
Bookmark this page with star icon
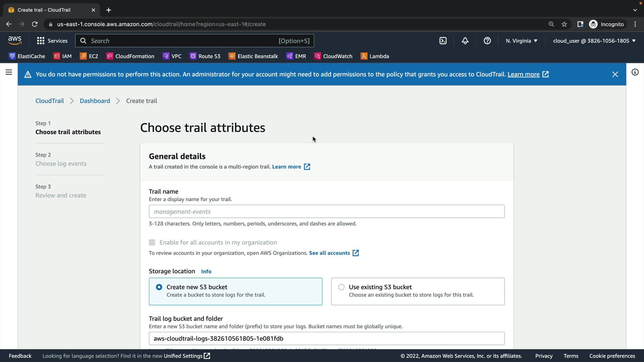[564, 24]
